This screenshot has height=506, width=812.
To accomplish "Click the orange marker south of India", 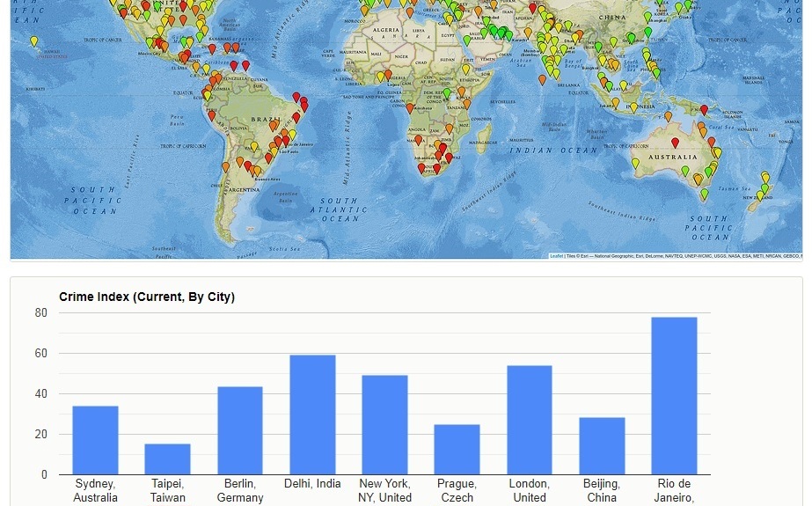I will (542, 79).
